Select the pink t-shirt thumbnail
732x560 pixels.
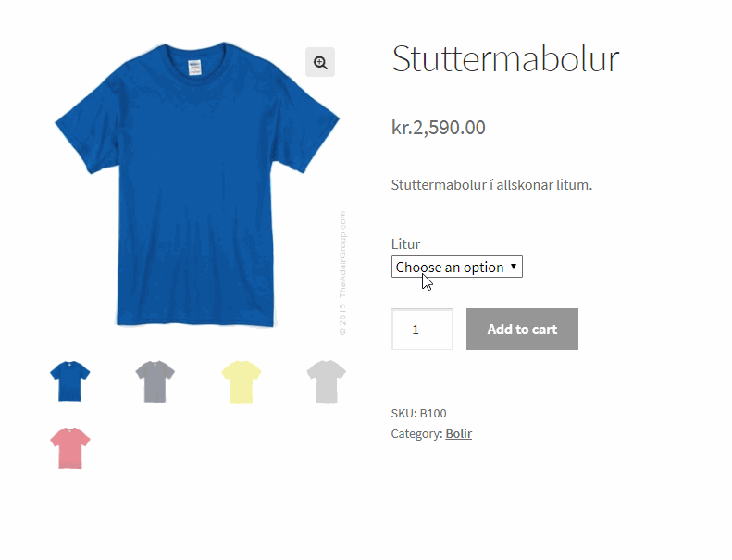[70, 448]
